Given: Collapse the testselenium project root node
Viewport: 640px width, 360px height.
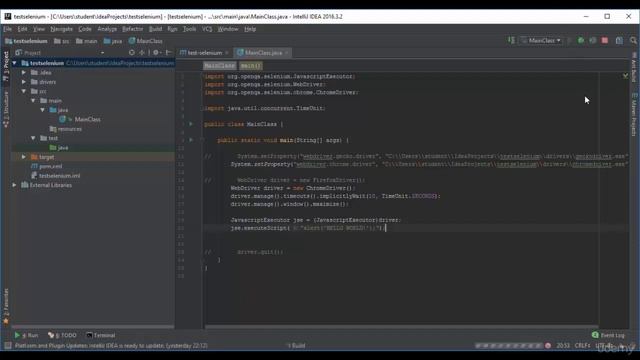Looking at the screenshot, I should tap(15, 63).
